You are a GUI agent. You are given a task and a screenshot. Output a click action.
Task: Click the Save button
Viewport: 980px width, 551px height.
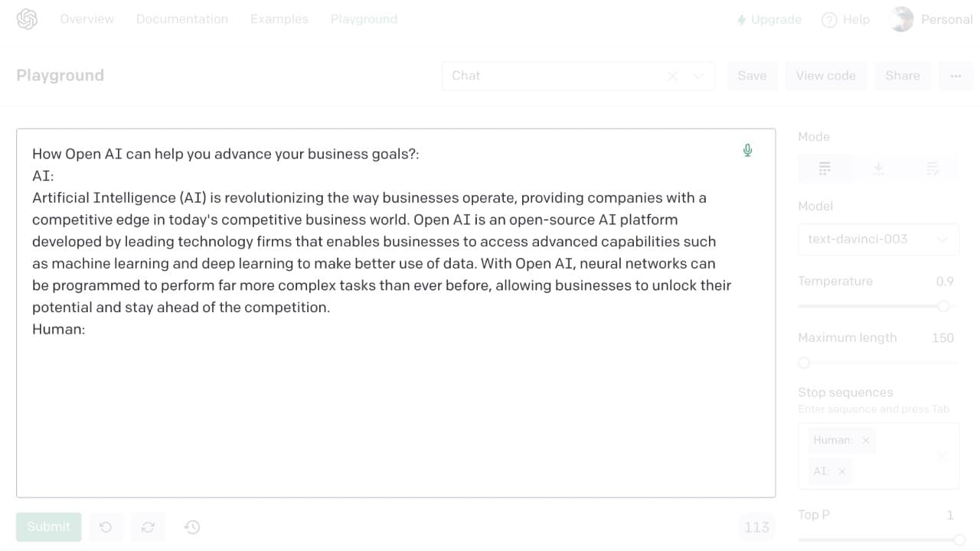[x=752, y=76]
